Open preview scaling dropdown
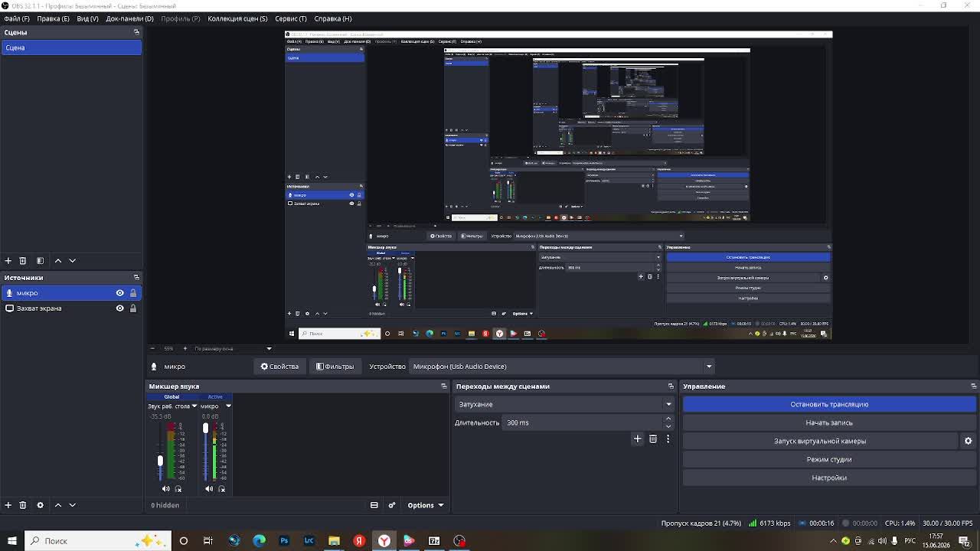The image size is (980, 551). pos(233,348)
